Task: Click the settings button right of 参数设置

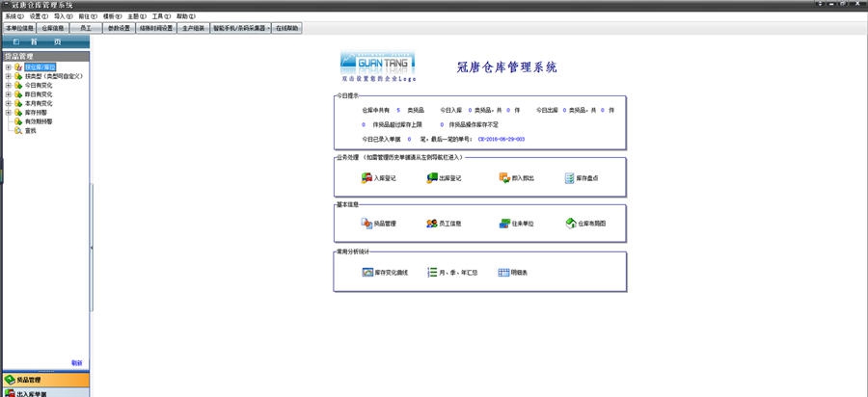Action: pyautogui.click(x=156, y=28)
